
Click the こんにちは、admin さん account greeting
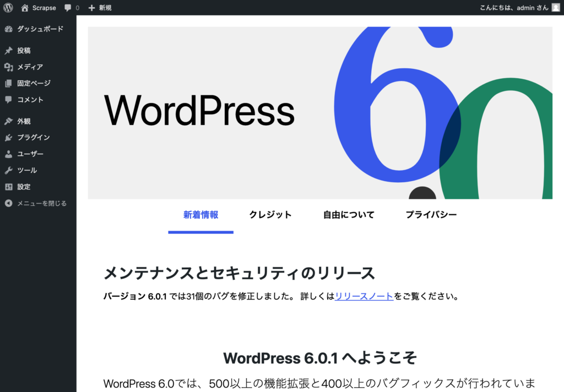point(514,8)
